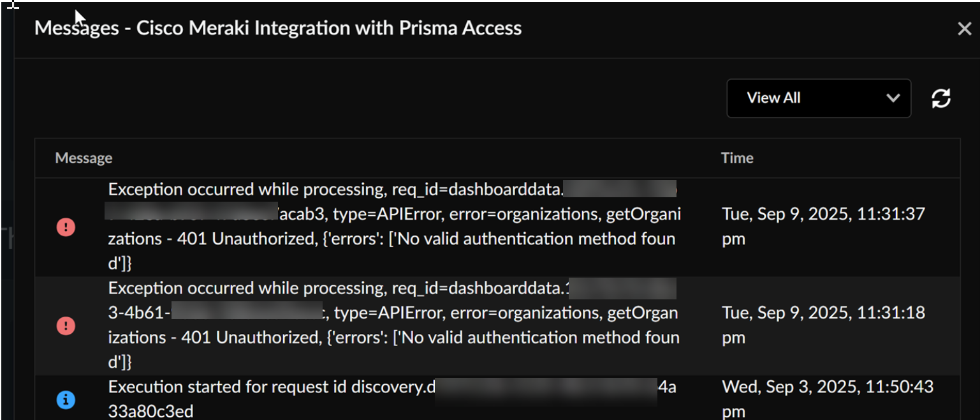Open the View All filter dropdown

pyautogui.click(x=818, y=98)
